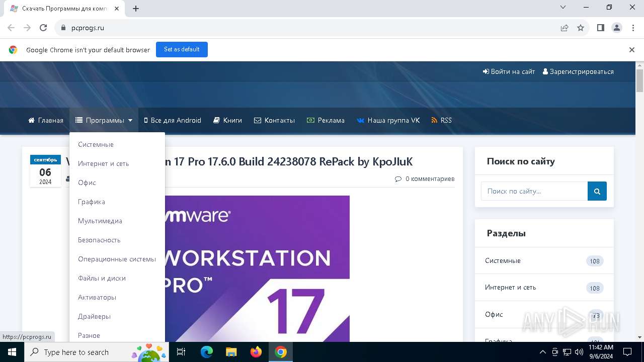Go back to the previous page
Screen dimensions: 644x362
point(11,28)
